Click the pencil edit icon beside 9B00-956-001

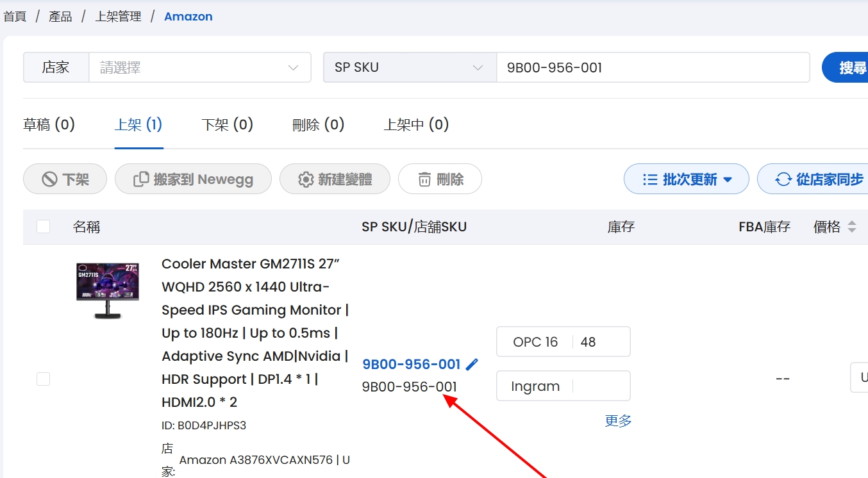click(472, 364)
